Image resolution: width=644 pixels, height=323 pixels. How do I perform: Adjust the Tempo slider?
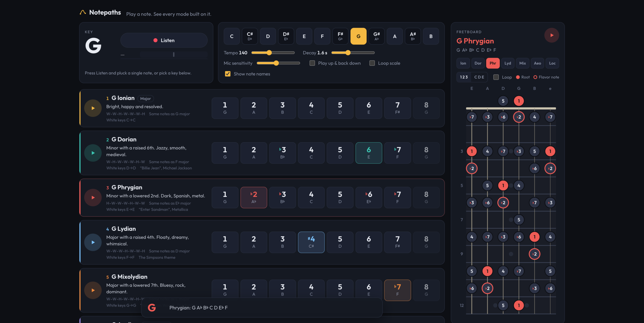click(x=273, y=53)
